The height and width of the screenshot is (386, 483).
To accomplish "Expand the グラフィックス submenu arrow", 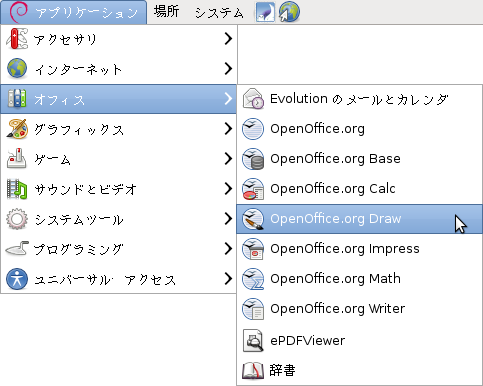I will (x=228, y=129).
